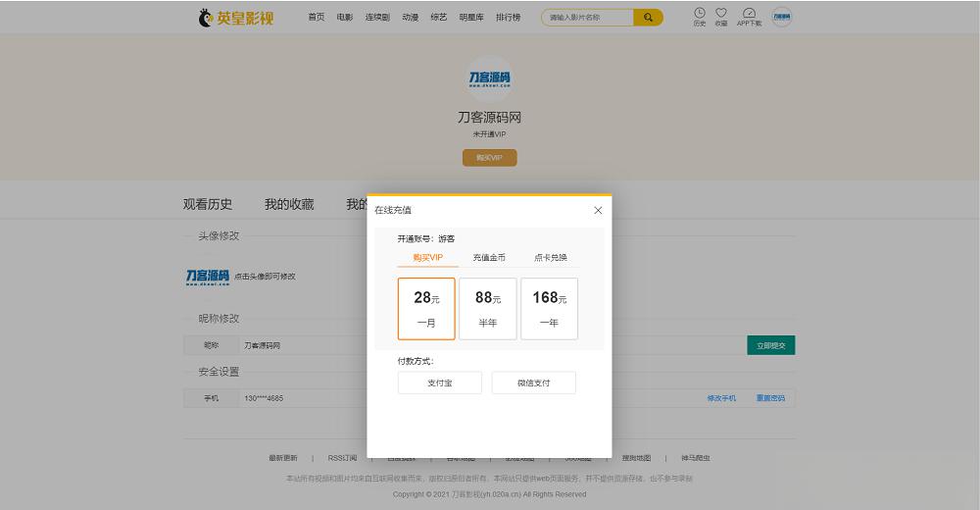The height and width of the screenshot is (510, 980).
Task: Select the 充值金币 tab in dialog
Action: click(x=489, y=257)
